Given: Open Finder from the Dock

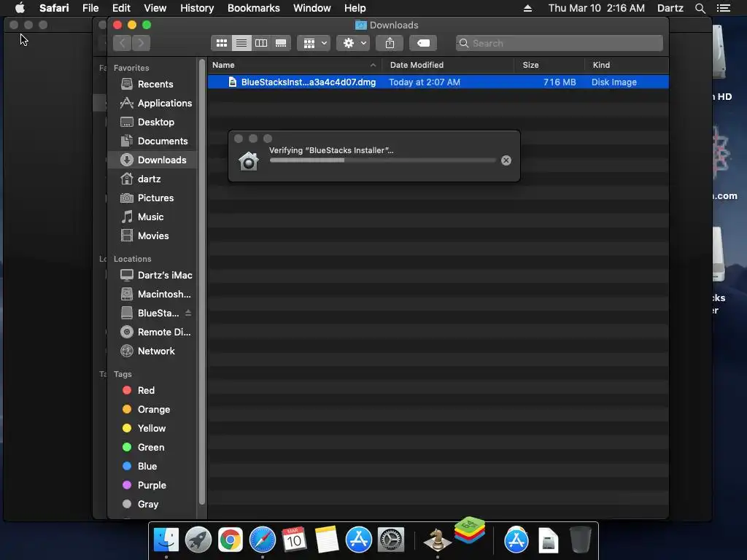Looking at the screenshot, I should [x=166, y=540].
